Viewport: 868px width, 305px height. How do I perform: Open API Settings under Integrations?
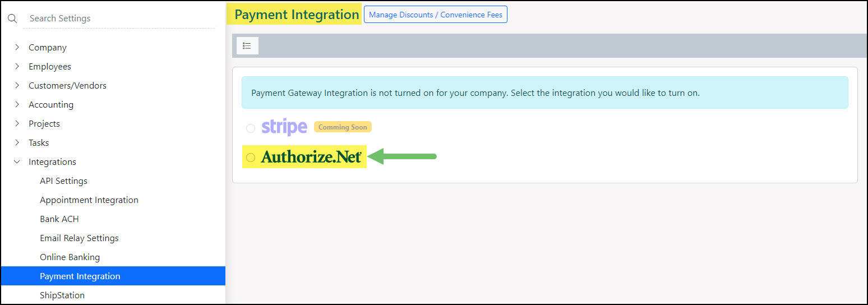tap(63, 181)
